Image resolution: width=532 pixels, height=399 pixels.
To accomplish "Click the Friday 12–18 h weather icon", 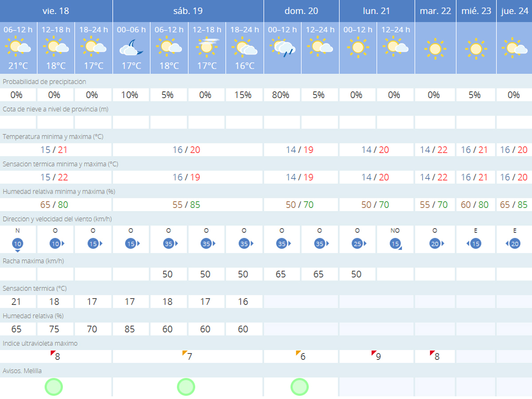I will coord(56,47).
